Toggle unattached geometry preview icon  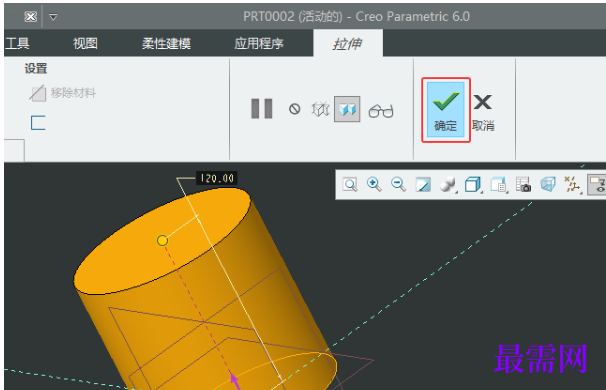tap(320, 109)
